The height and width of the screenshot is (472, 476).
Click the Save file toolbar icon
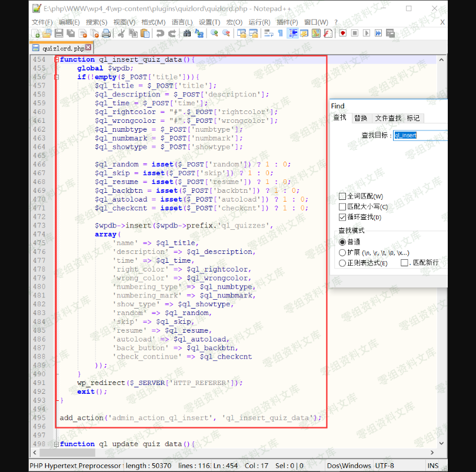59,34
